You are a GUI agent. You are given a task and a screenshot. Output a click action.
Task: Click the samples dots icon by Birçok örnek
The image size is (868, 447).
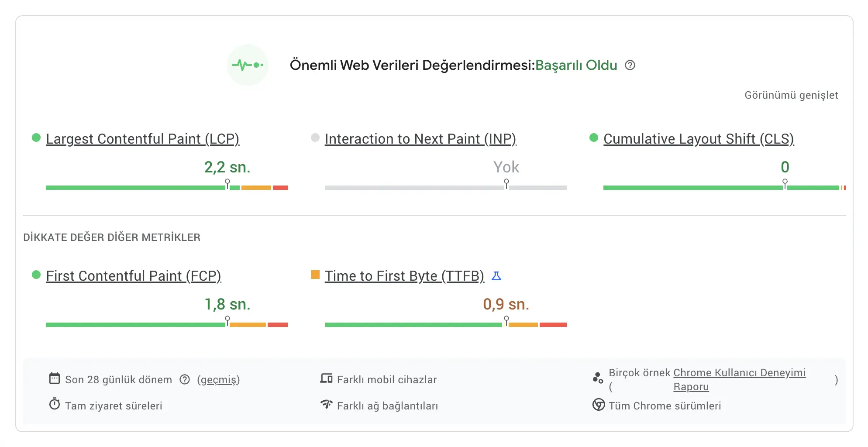[x=598, y=378]
